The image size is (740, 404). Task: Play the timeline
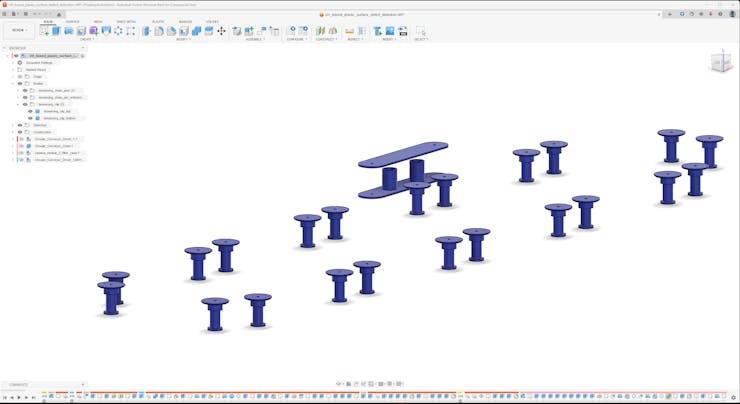19,397
